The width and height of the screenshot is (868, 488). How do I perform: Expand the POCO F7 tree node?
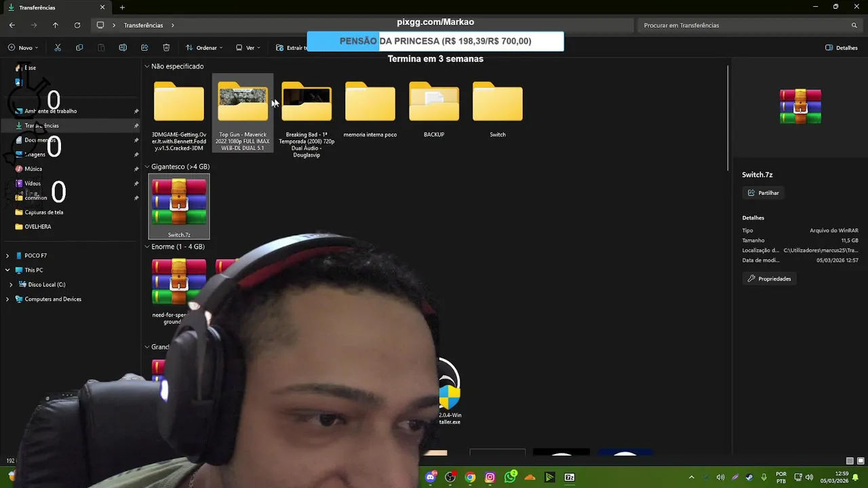click(x=7, y=256)
